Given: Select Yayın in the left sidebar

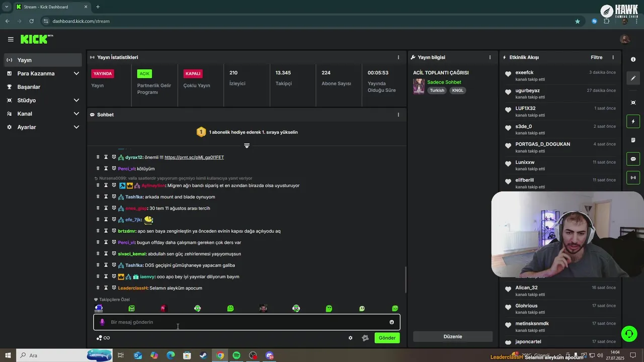Looking at the screenshot, I should pos(43,60).
